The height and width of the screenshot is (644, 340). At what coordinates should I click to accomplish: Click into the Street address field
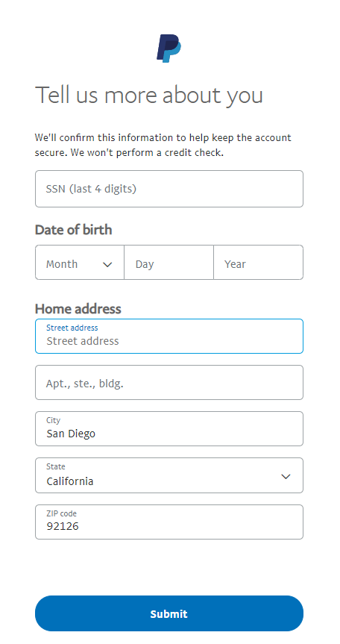click(169, 336)
